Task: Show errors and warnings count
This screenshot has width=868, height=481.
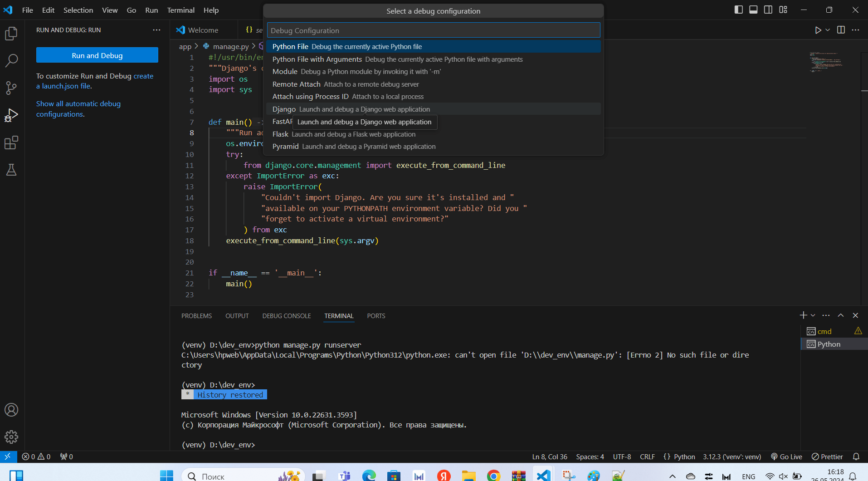Action: [x=36, y=456]
